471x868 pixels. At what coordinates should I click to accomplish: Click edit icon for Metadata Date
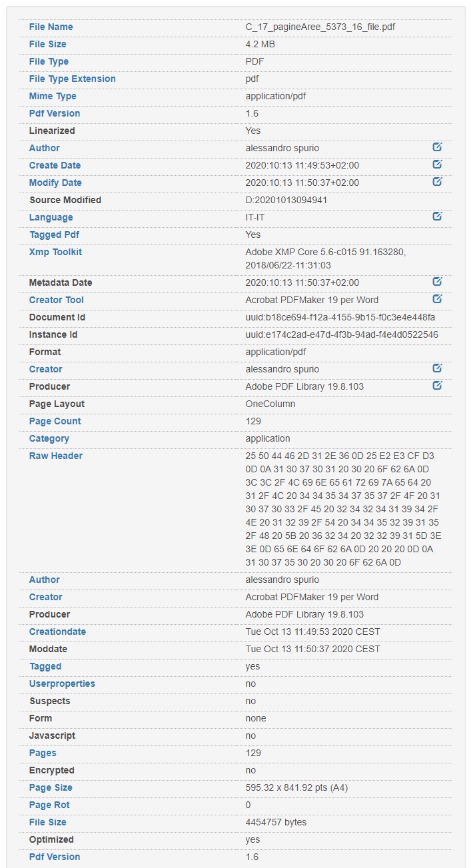click(437, 282)
